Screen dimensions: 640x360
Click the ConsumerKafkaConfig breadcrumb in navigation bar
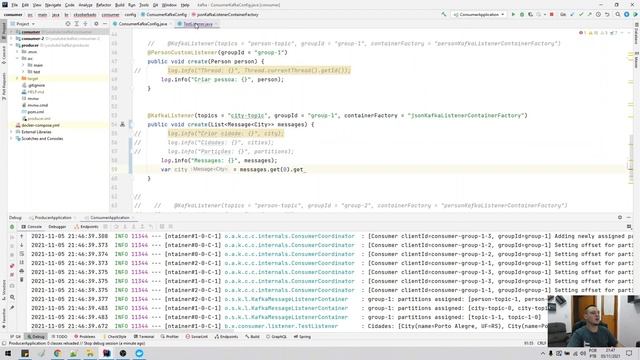(x=164, y=15)
